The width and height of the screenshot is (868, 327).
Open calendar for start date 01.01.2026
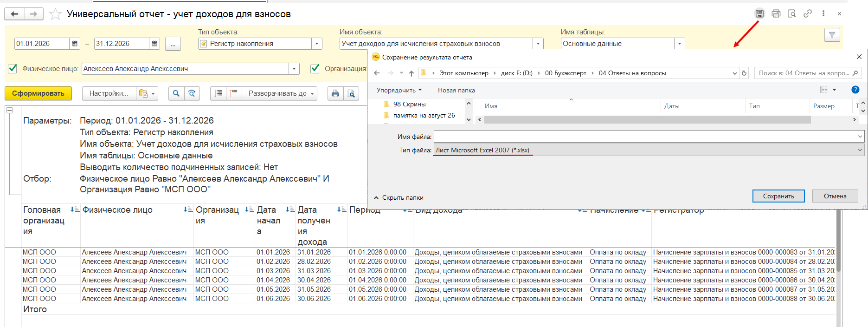coord(74,44)
